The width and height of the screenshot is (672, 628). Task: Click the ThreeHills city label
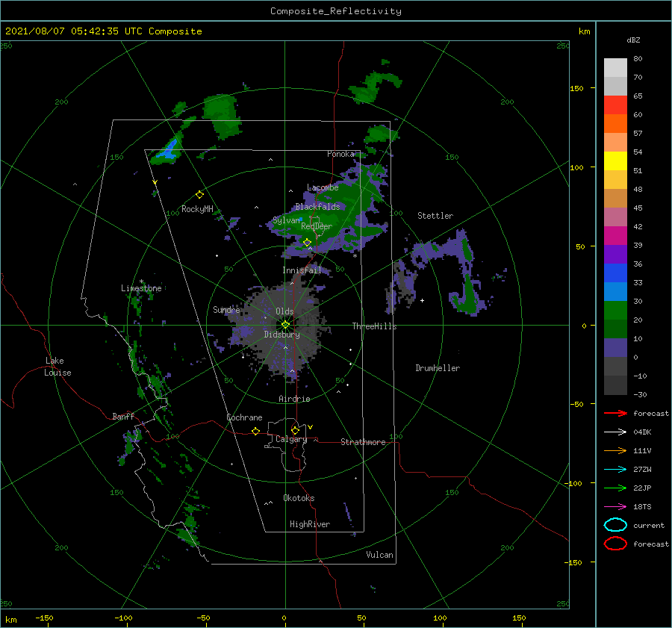click(x=375, y=326)
